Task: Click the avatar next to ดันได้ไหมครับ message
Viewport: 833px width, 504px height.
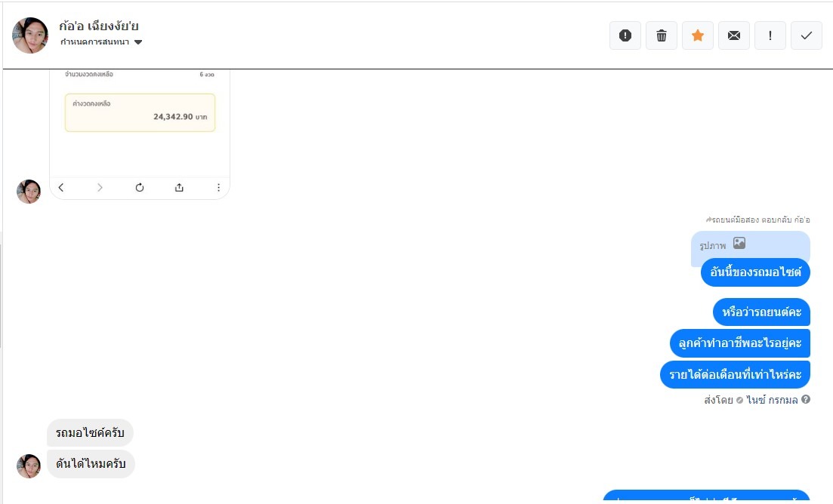Action: (x=29, y=466)
